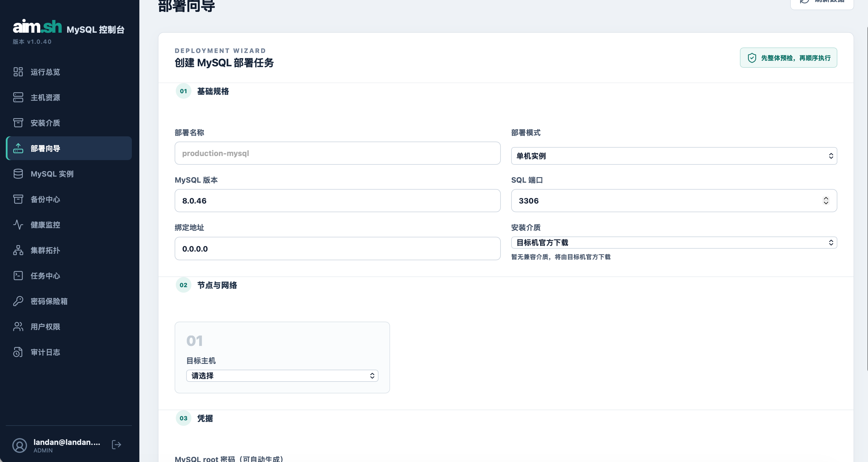Click the 主机资源 server icon
The width and height of the screenshot is (868, 462).
(x=18, y=98)
